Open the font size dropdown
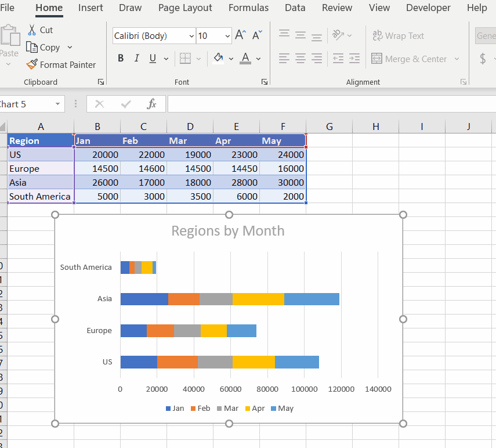Viewport: 496px width, 448px height. [x=227, y=36]
